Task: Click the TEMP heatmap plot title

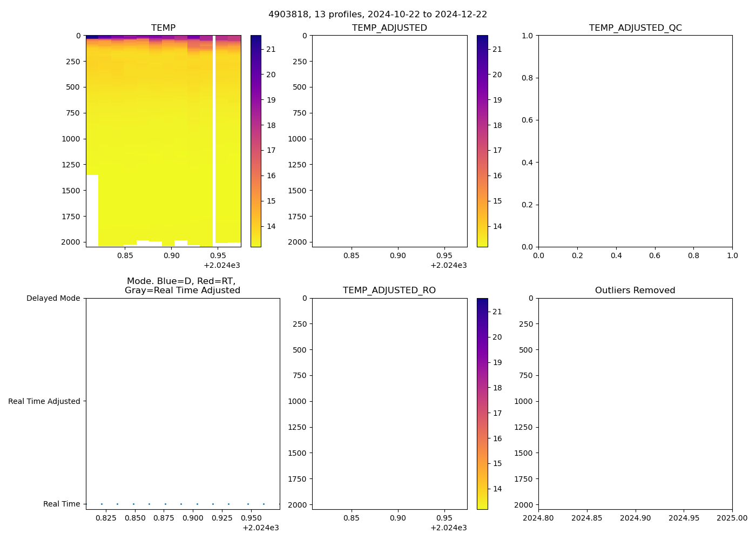Action: tap(163, 28)
